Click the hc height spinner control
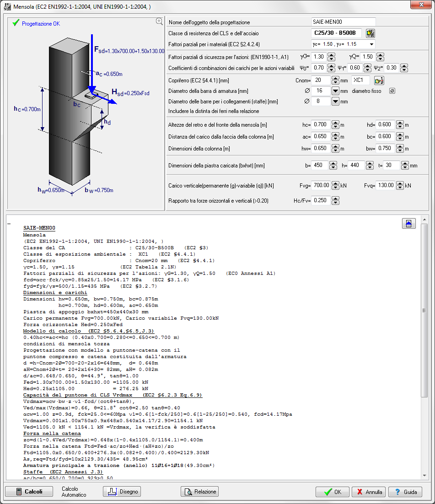Screen dimensions: 435x504 point(335,125)
